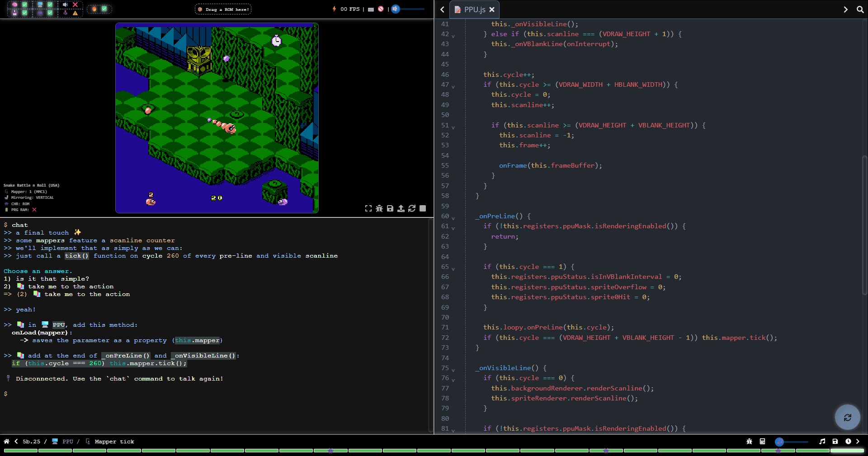Save state with the floppy icon under game

click(390, 208)
